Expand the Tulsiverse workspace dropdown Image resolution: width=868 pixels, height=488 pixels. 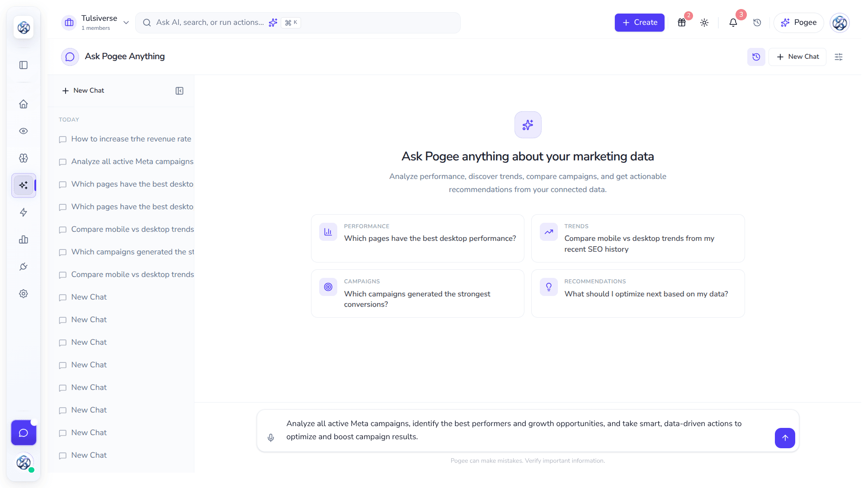pyautogui.click(x=95, y=23)
